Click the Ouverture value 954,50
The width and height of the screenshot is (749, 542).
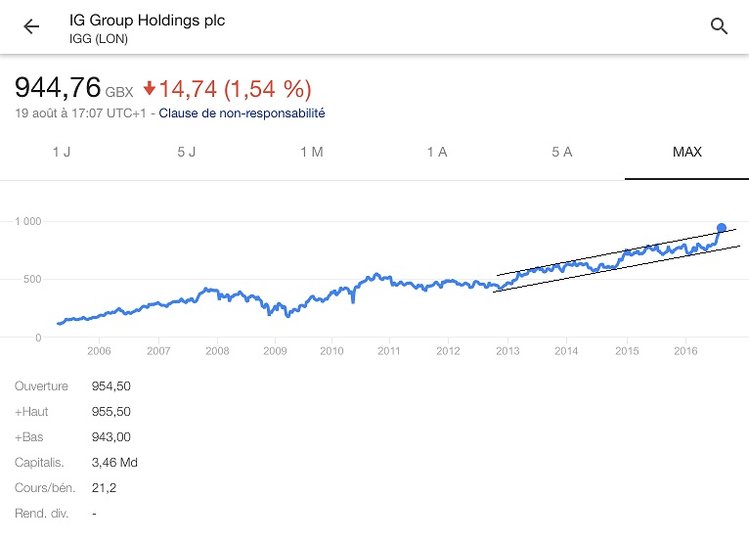click(x=111, y=386)
